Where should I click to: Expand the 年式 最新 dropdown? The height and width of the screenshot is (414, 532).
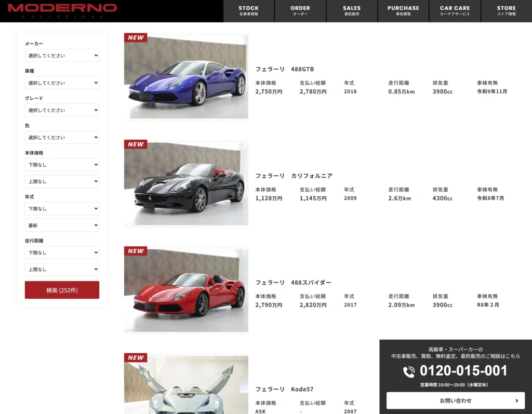click(x=62, y=225)
